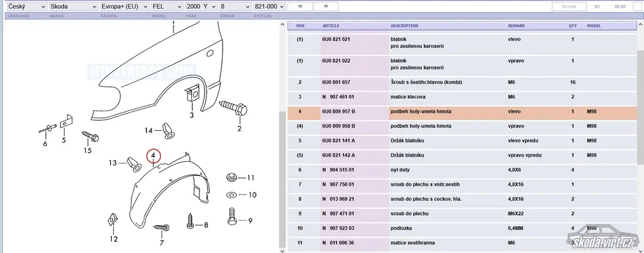644x253 pixels.
Task: Select highlighted article 6U0 809 957 B
Action: click(x=339, y=112)
